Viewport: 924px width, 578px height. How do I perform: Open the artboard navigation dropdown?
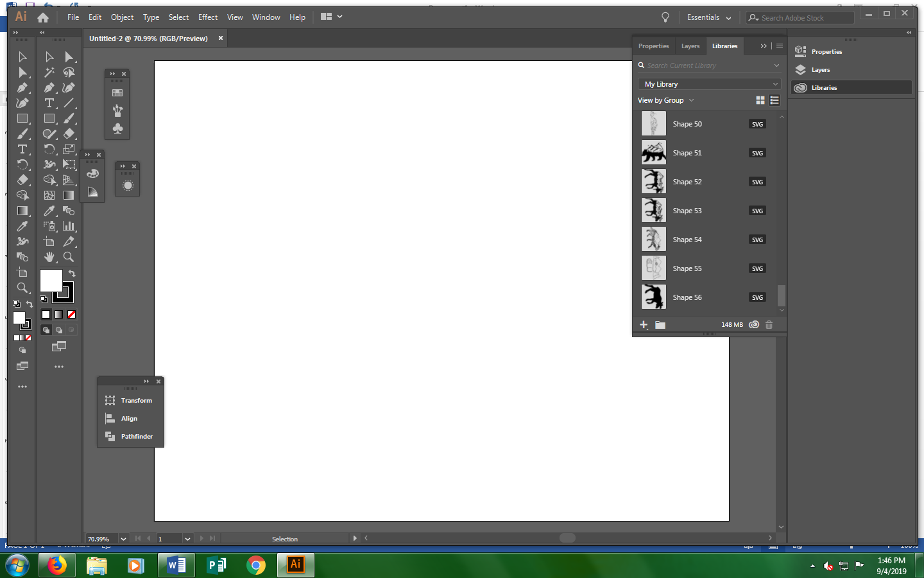click(x=187, y=539)
